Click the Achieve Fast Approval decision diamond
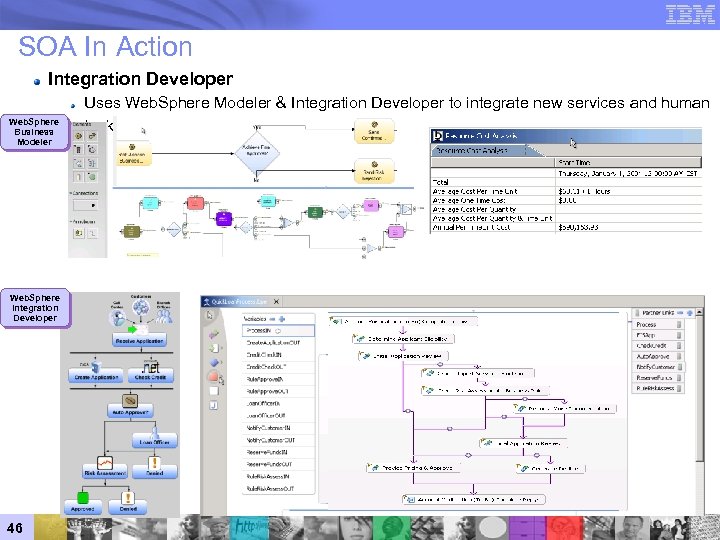Screen dimensions: 720x540 coord(257,152)
